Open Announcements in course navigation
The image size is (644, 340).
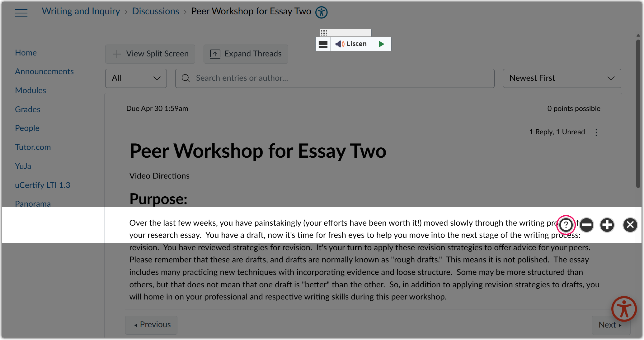pyautogui.click(x=44, y=71)
